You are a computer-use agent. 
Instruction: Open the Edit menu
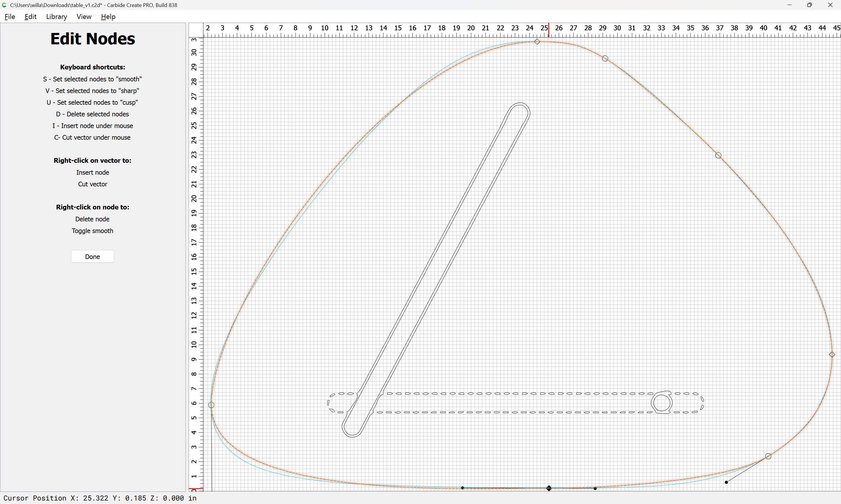click(x=30, y=17)
